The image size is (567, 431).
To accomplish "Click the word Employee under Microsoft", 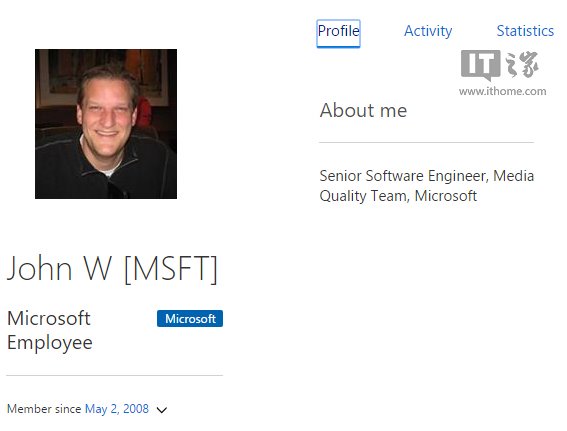I will (50, 343).
